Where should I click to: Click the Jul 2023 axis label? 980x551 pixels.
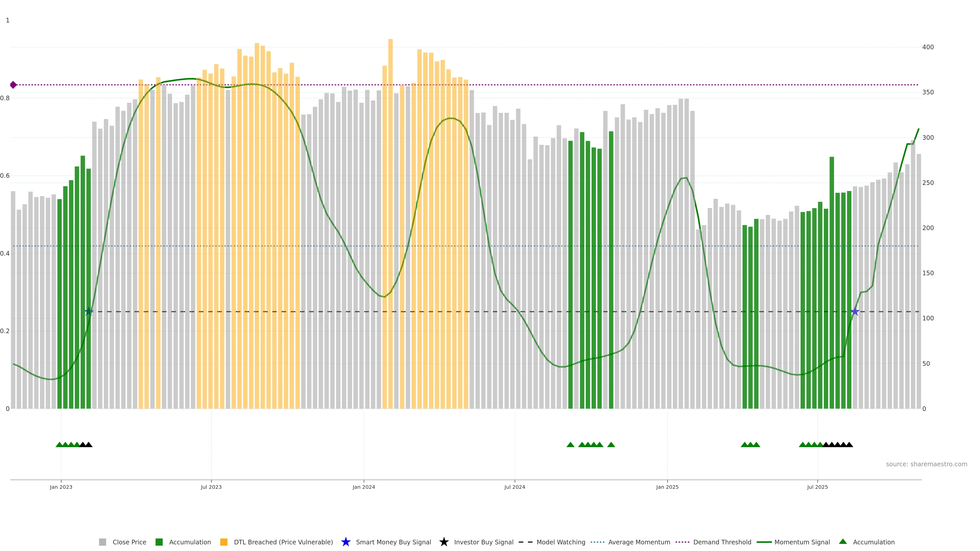click(211, 487)
